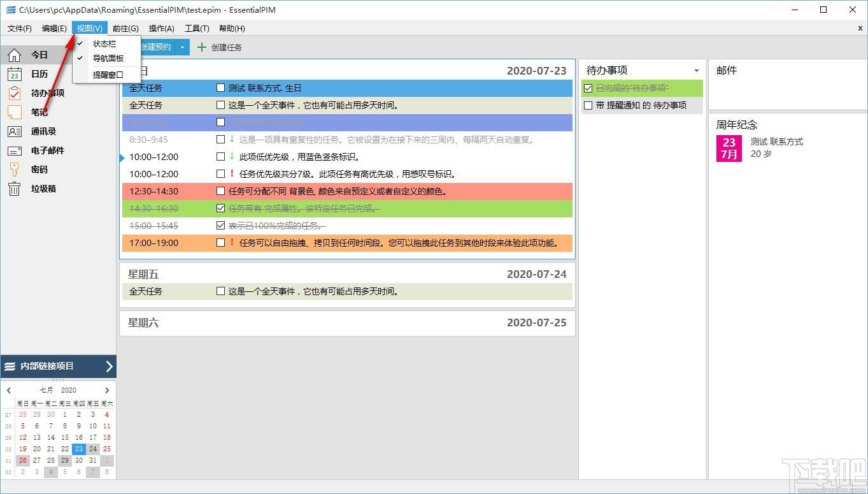Click the 邮件 panel header
The height and width of the screenshot is (494, 868).
pos(727,71)
